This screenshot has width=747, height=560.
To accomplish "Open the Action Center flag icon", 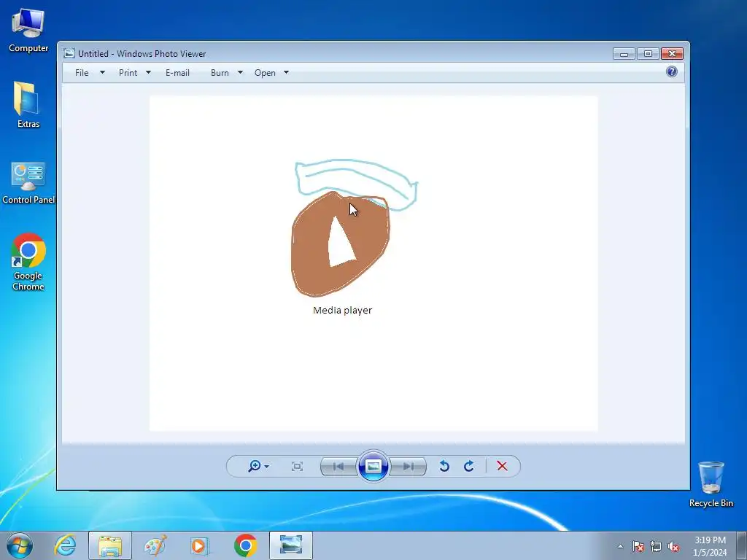I will click(638, 546).
